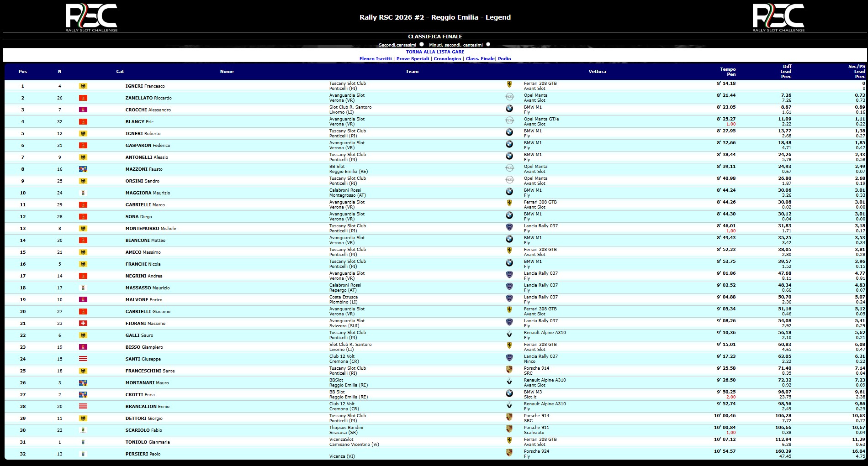The height and width of the screenshot is (466, 868).
Task: Open the Class. Finale link
Action: pos(480,59)
